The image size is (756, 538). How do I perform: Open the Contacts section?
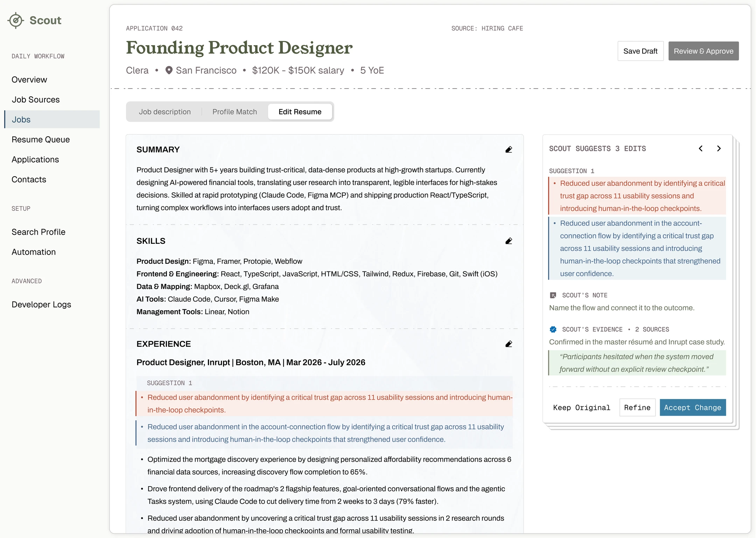pyautogui.click(x=29, y=179)
